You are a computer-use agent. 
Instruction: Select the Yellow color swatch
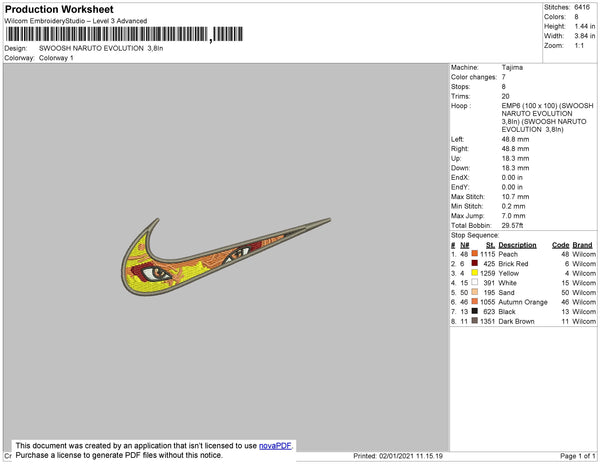tap(474, 273)
